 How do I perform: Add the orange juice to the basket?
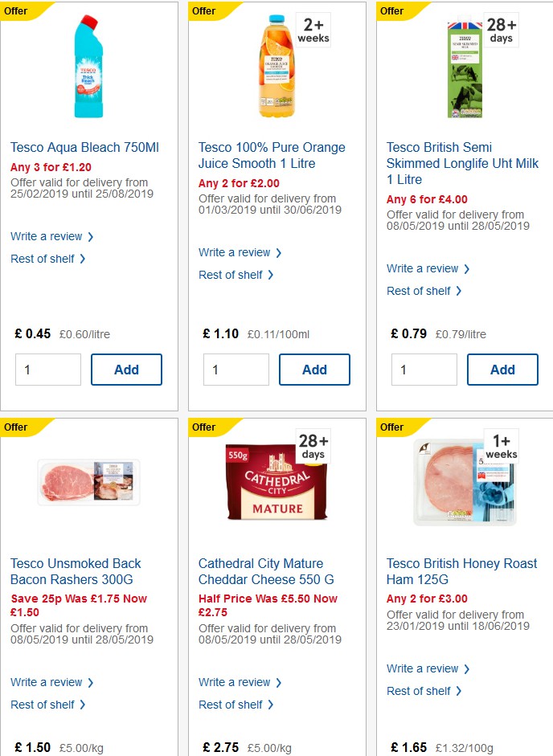click(x=314, y=370)
